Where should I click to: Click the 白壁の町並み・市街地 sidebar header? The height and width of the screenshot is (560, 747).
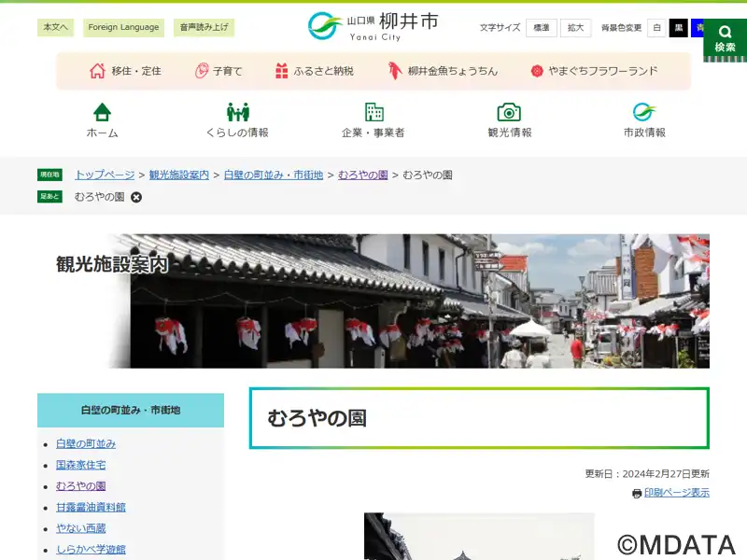tap(131, 410)
